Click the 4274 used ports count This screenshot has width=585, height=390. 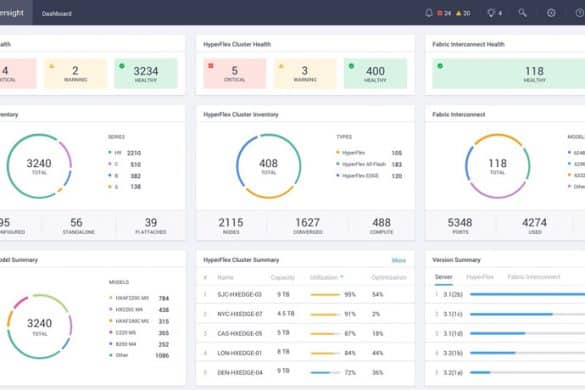534,223
